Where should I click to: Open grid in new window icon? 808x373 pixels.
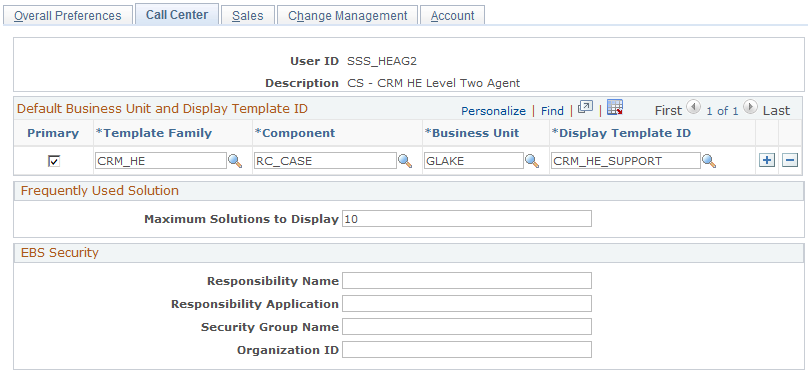coord(585,107)
